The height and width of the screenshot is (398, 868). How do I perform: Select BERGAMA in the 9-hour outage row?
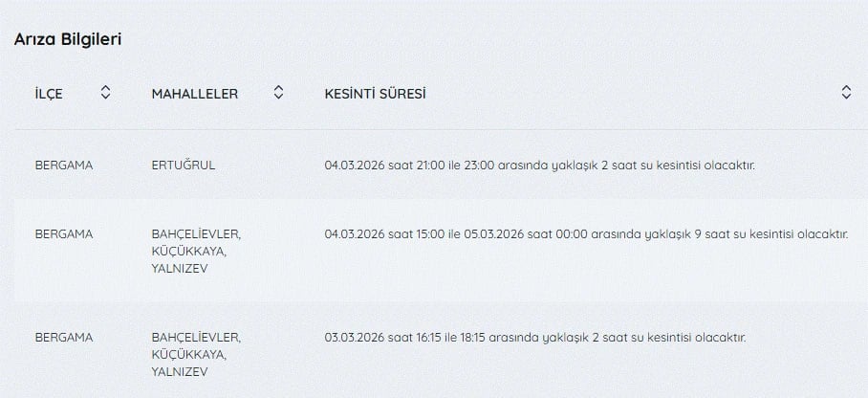[x=64, y=234]
